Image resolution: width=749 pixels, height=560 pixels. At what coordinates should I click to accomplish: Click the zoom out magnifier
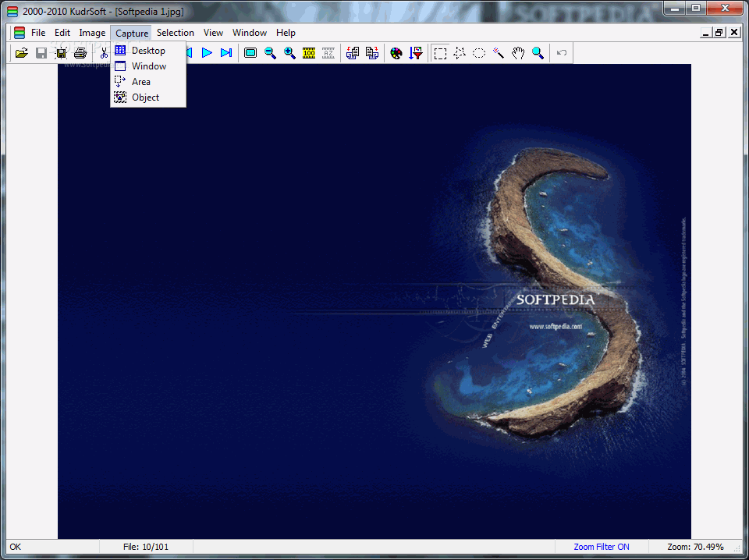pos(271,53)
